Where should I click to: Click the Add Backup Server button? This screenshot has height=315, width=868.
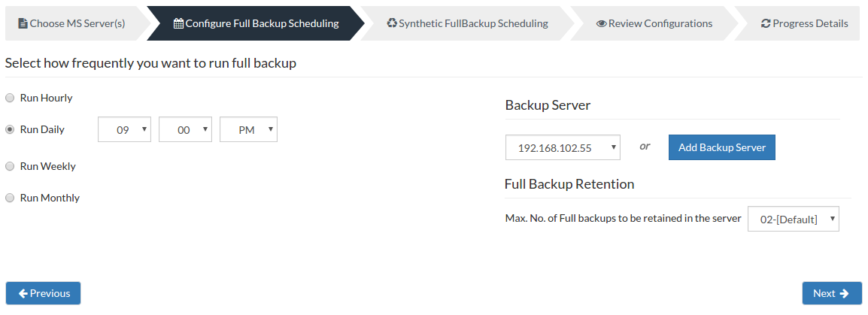(722, 147)
